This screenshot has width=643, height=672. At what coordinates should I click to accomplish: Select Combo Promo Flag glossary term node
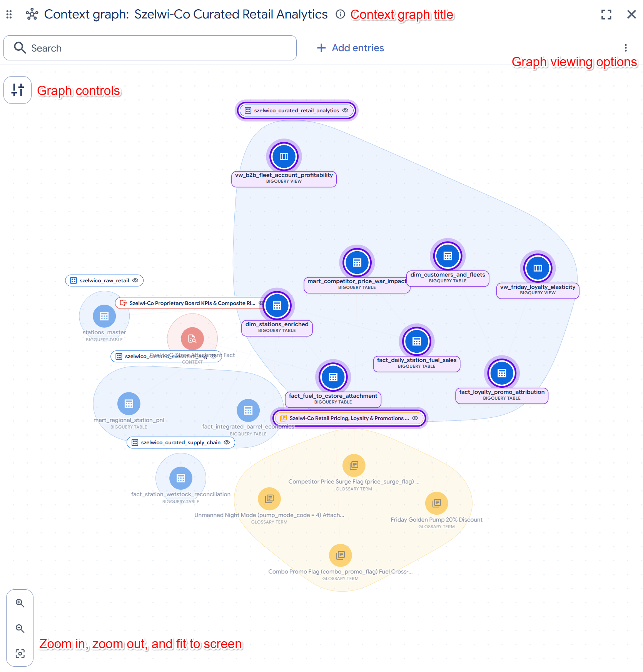click(341, 555)
